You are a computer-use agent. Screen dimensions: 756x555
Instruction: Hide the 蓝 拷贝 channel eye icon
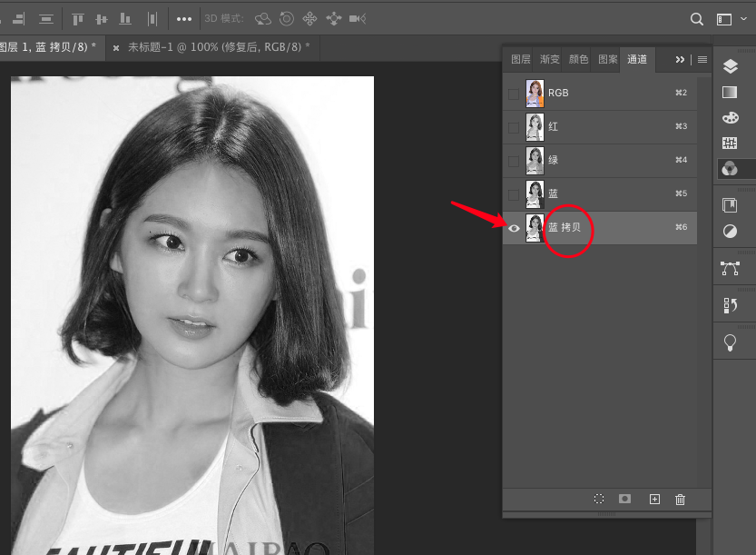(514, 228)
